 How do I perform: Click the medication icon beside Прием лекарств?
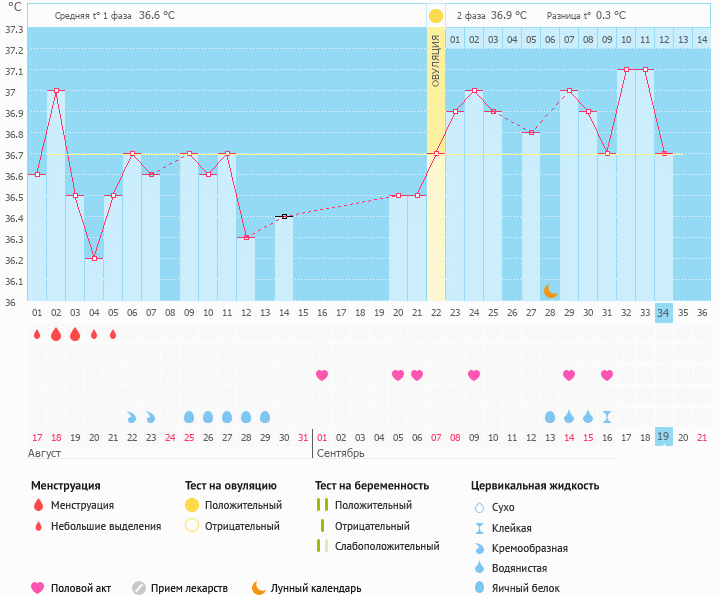pos(139,588)
